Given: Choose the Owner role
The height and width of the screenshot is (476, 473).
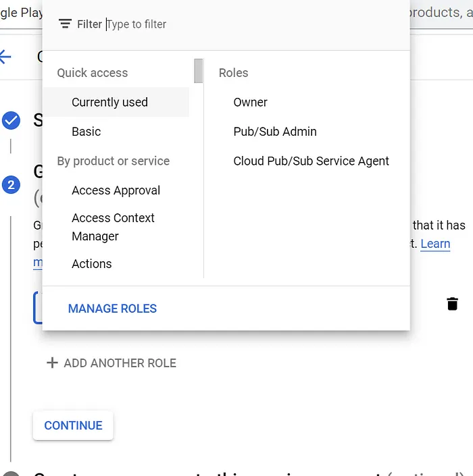Looking at the screenshot, I should click(x=250, y=103).
